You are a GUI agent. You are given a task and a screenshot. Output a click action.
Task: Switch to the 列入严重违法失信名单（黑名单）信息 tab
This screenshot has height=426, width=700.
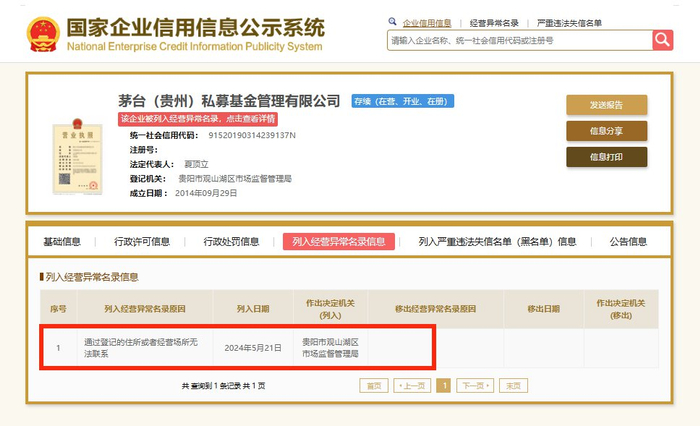[497, 242]
